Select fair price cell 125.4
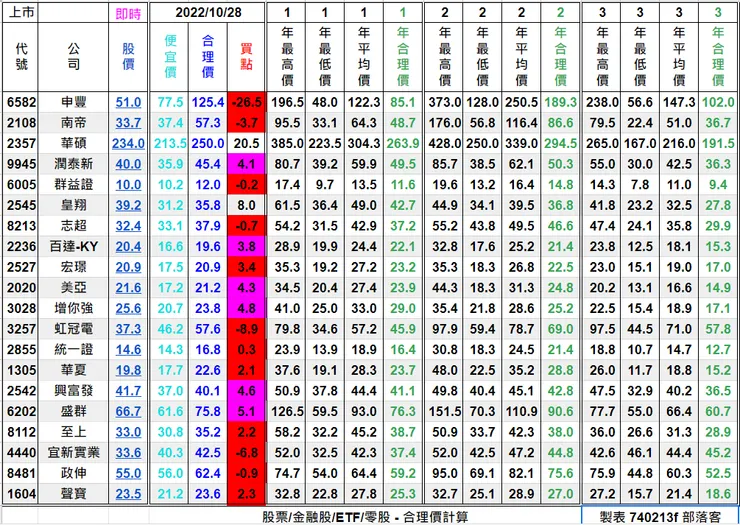The image size is (740, 525). pos(208,102)
